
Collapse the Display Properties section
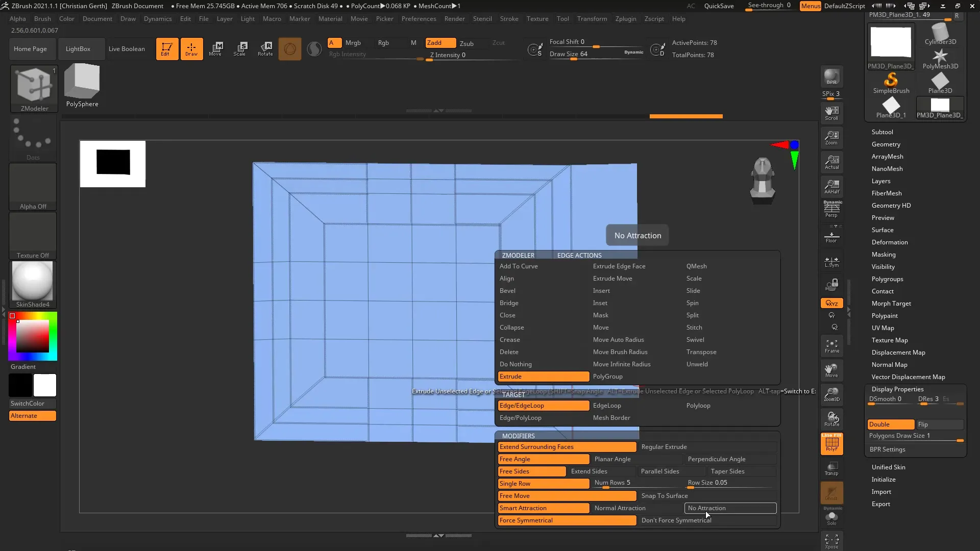click(897, 389)
